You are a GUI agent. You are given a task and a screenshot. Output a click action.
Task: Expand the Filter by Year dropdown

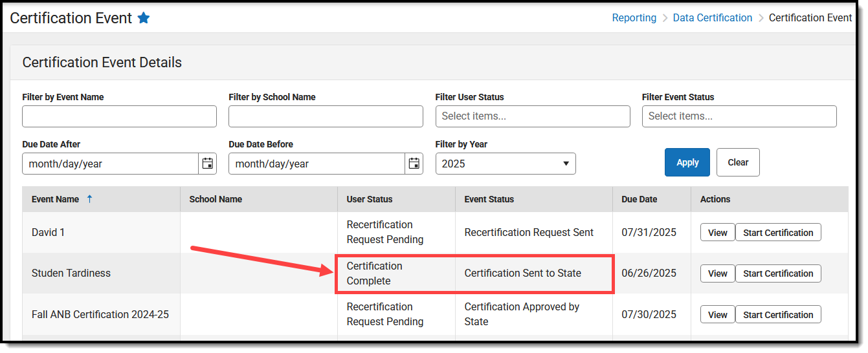pos(505,164)
